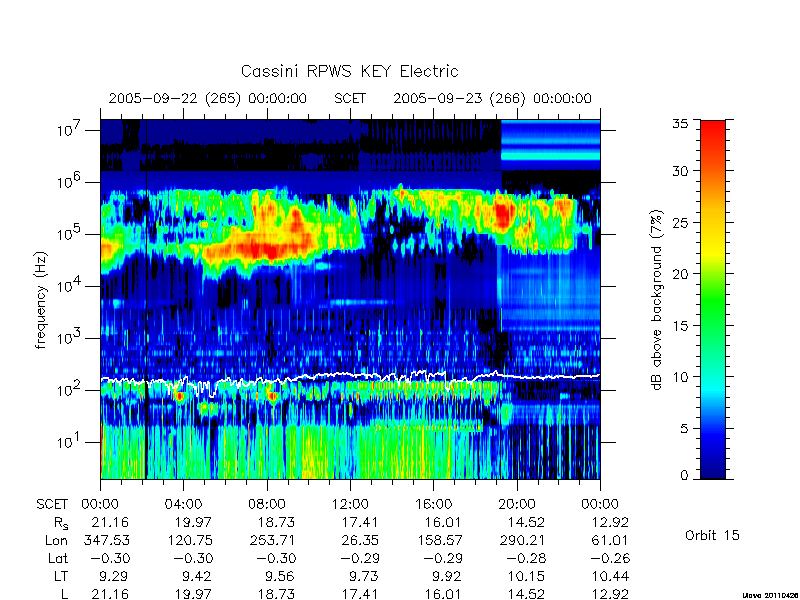Click the green middle of the color bar

(x=713, y=300)
